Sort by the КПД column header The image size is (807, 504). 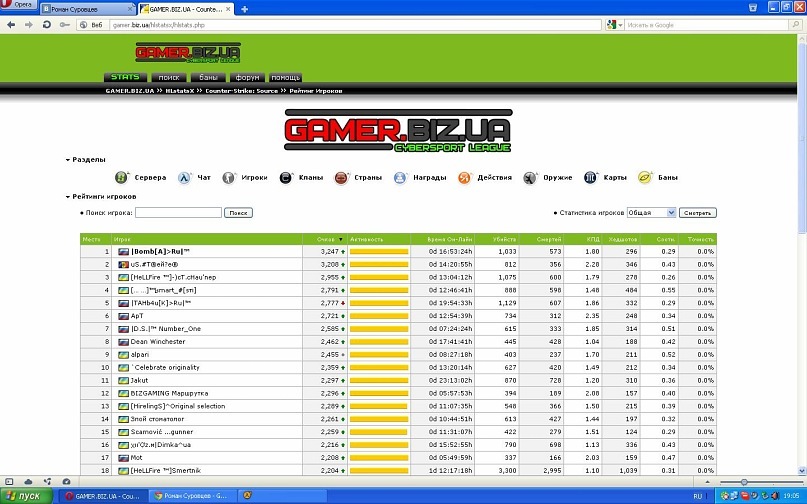coord(593,239)
